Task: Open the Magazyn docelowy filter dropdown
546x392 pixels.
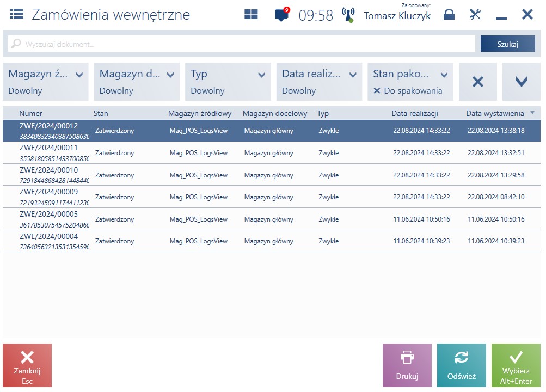Action: tap(137, 82)
